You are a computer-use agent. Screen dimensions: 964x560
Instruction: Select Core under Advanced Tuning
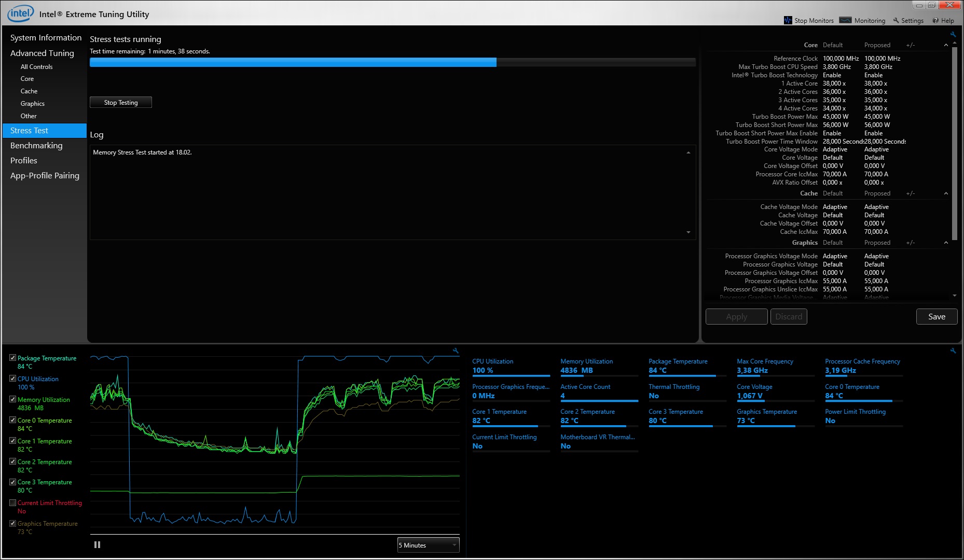pyautogui.click(x=27, y=79)
